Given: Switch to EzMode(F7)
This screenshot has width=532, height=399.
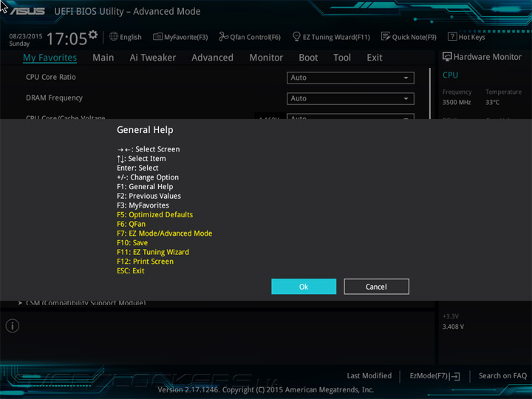Looking at the screenshot, I should pos(434,376).
